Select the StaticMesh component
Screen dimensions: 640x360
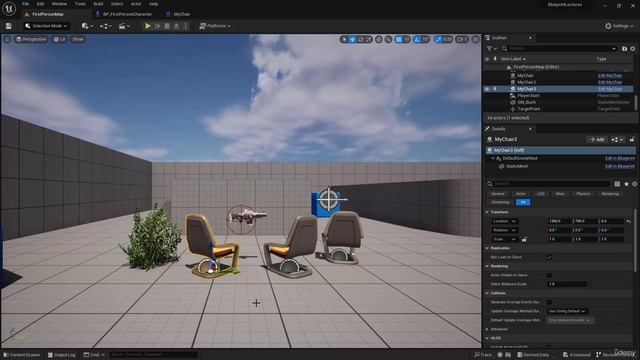coord(517,166)
